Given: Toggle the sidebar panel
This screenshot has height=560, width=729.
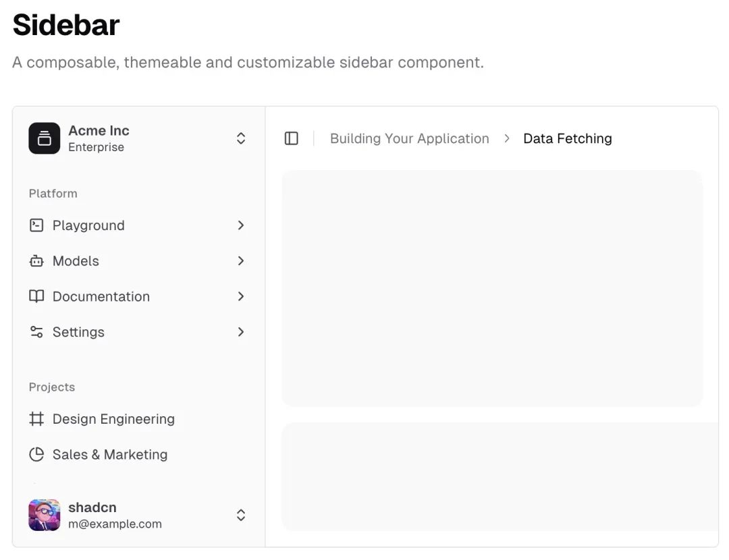Looking at the screenshot, I should (292, 138).
